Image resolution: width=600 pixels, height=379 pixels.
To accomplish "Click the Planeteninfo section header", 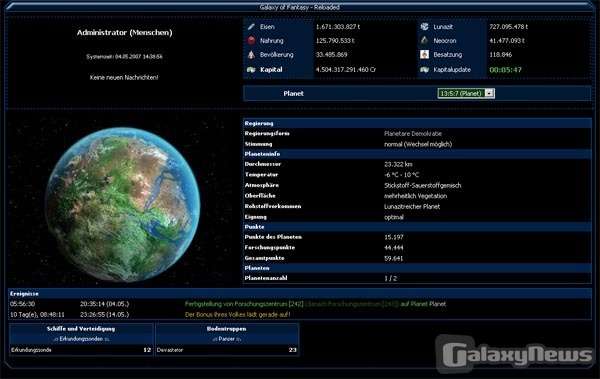I will click(x=417, y=154).
